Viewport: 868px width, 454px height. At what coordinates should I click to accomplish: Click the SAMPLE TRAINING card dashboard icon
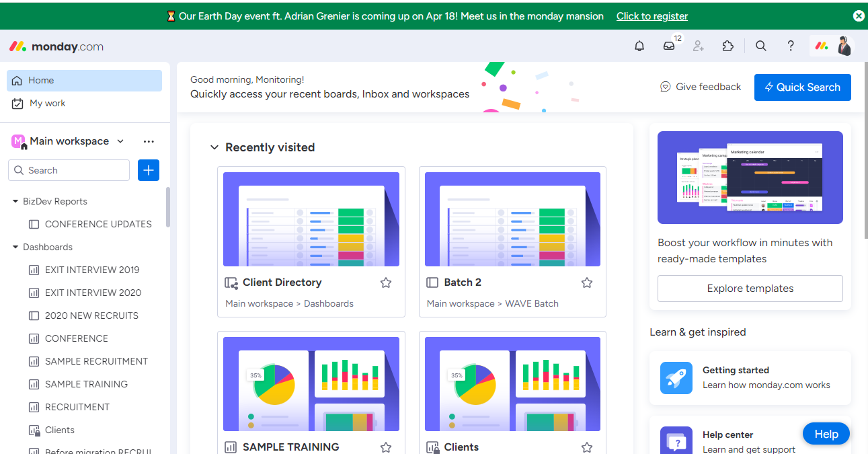point(231,447)
